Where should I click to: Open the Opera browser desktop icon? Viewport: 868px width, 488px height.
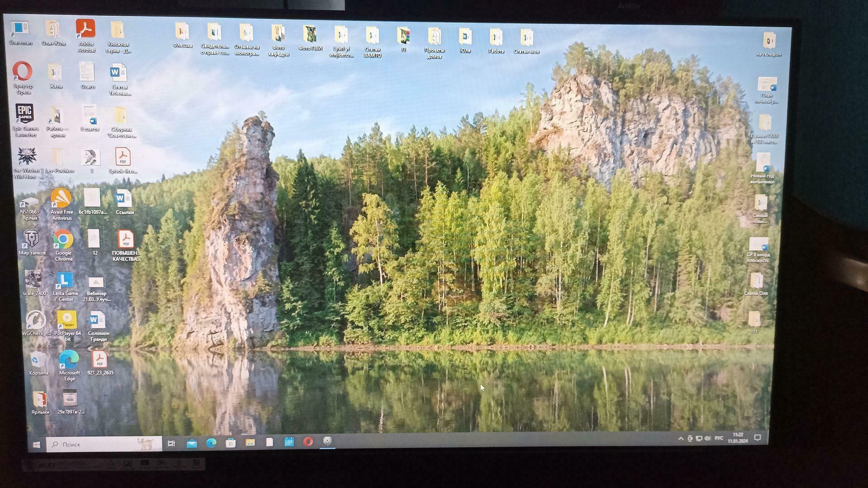coord(23,78)
